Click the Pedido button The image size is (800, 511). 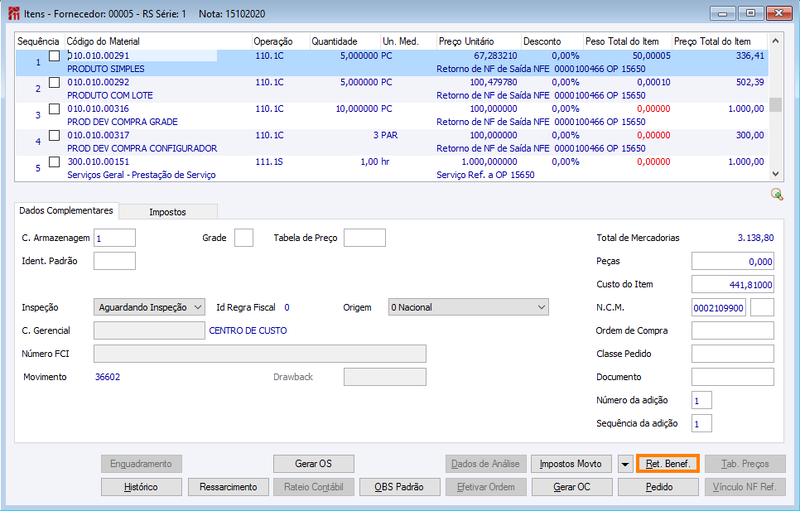pyautogui.click(x=659, y=487)
